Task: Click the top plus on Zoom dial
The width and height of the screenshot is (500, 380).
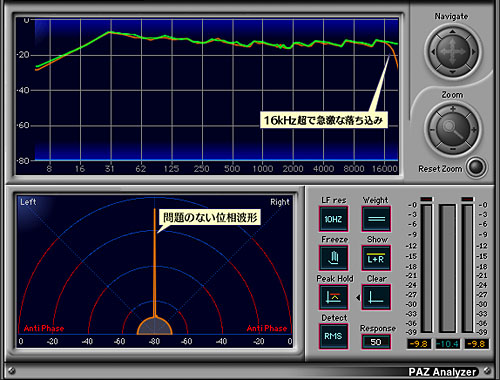Action: coord(453,109)
